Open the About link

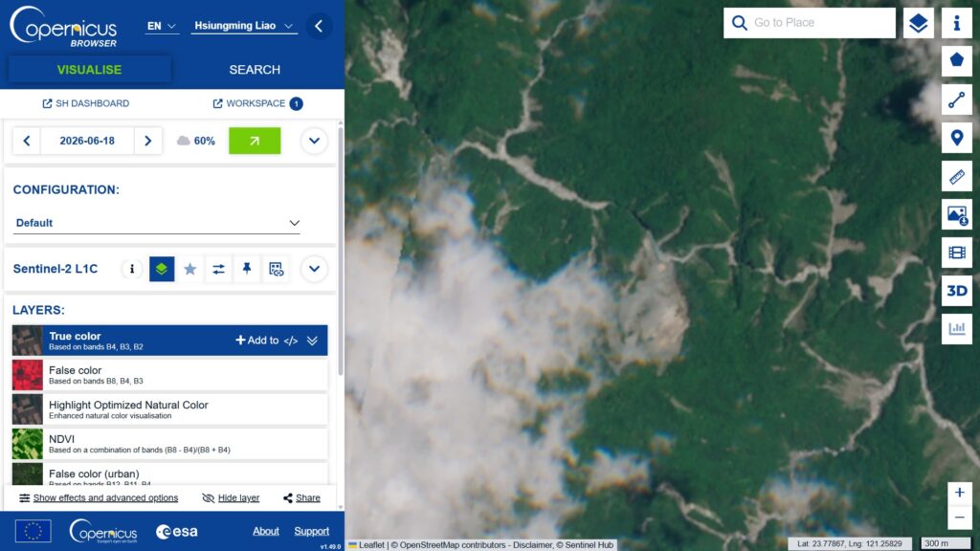pyautogui.click(x=266, y=531)
